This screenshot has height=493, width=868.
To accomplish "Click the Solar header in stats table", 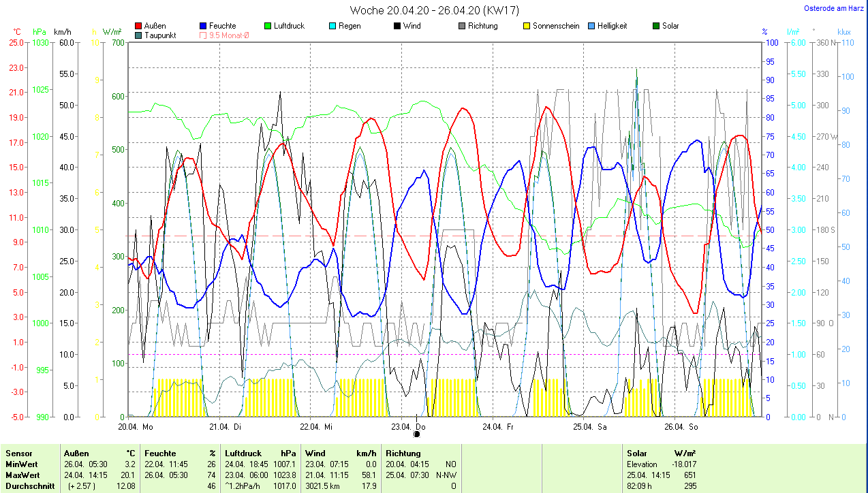I will click(637, 453).
